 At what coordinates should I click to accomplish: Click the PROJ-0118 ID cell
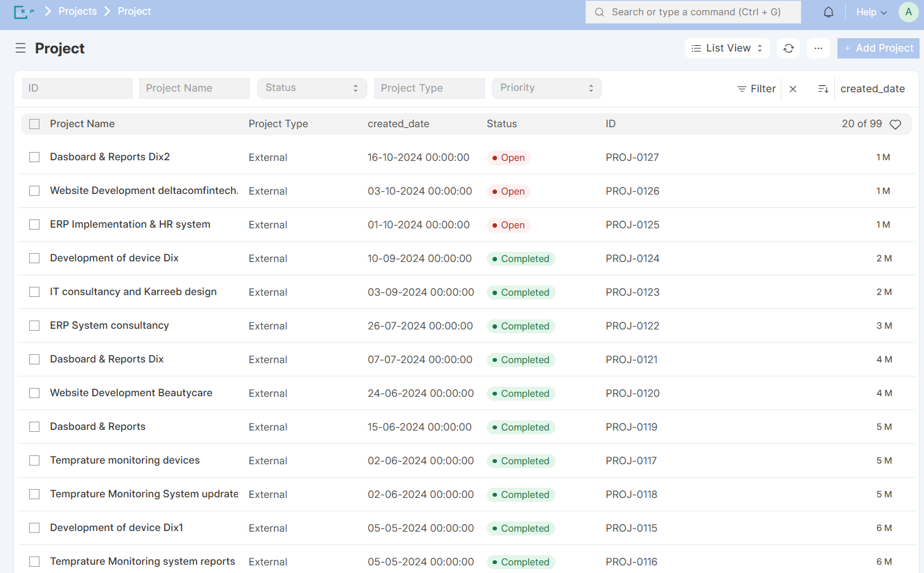tap(631, 494)
